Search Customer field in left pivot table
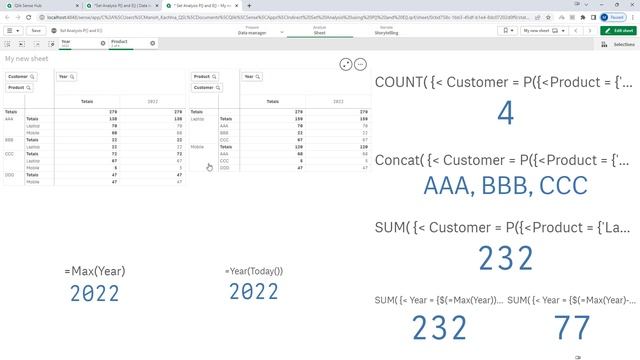 (21, 76)
